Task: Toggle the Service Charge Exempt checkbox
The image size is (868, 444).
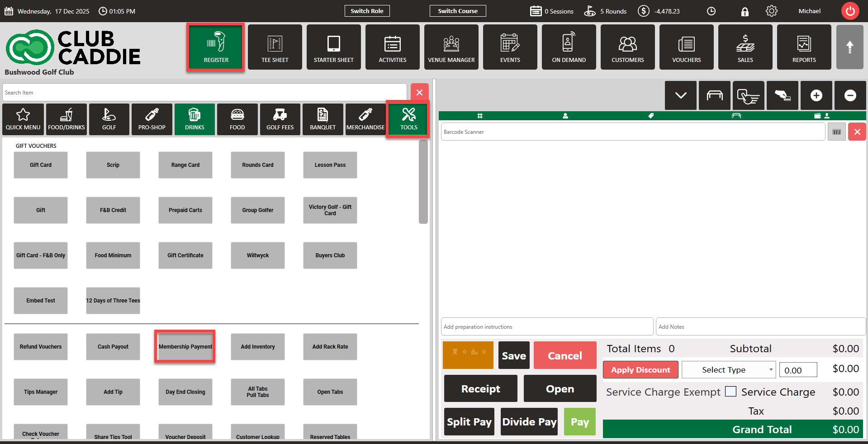Action: (x=730, y=392)
